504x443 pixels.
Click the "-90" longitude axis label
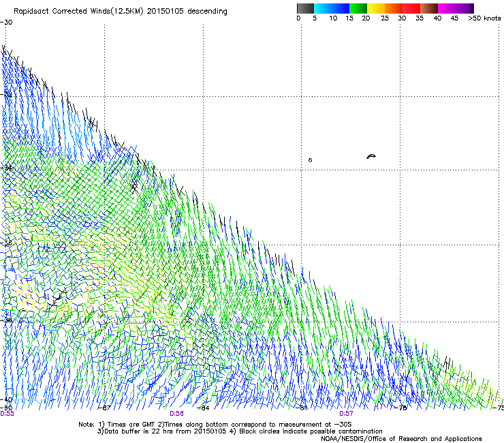(6, 408)
